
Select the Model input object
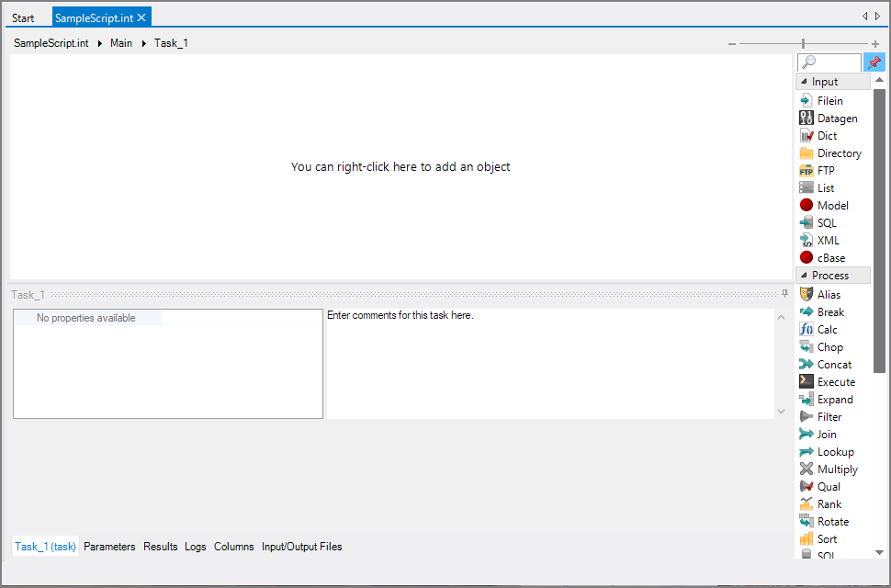tap(830, 205)
